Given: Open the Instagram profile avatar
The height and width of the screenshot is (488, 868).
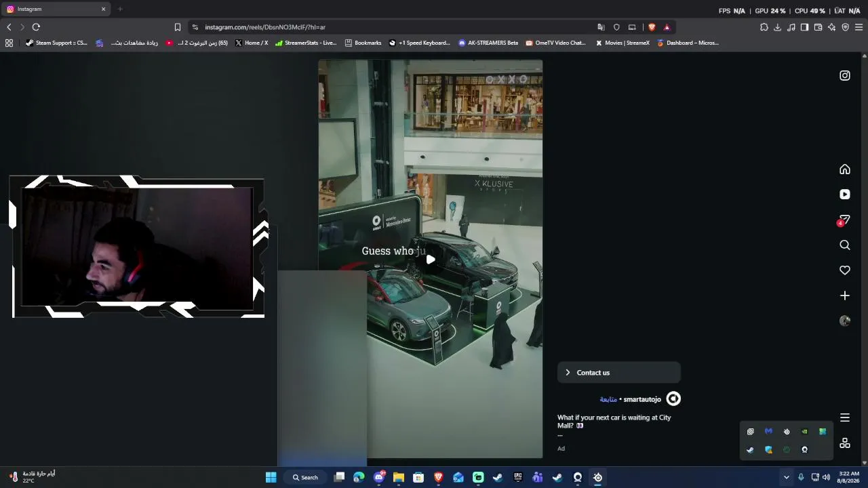Looking at the screenshot, I should tap(845, 321).
